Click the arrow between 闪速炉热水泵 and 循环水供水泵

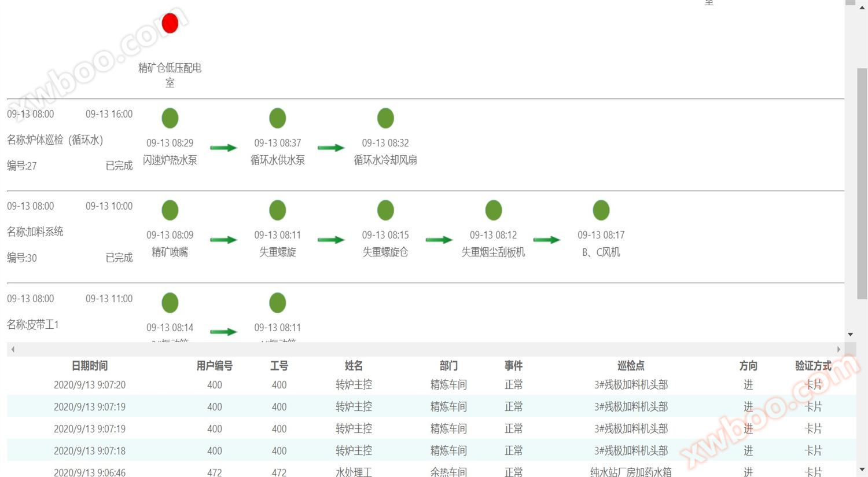[223, 148]
